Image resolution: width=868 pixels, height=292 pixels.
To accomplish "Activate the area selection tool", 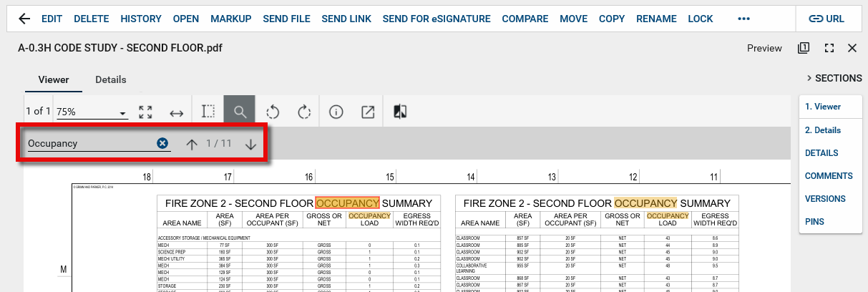I will [208, 112].
